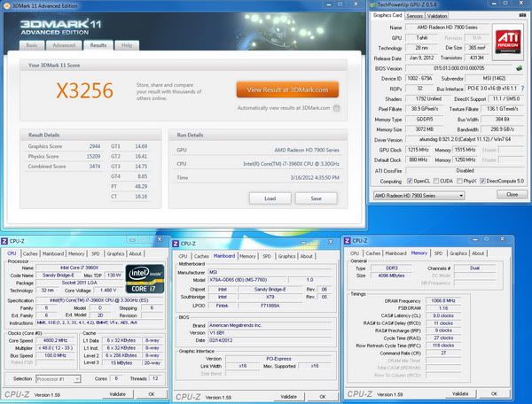
Task: Switch to Validation tab in GPU-Z
Action: pyautogui.click(x=436, y=16)
